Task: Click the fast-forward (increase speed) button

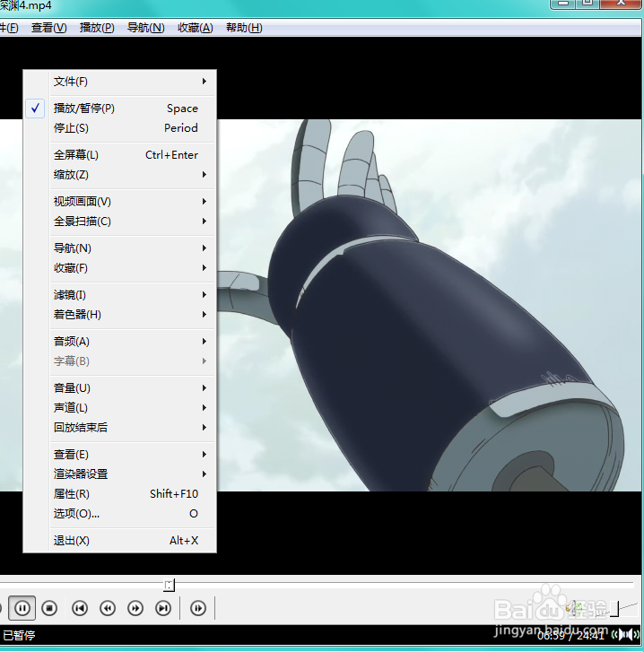Action: click(x=135, y=608)
